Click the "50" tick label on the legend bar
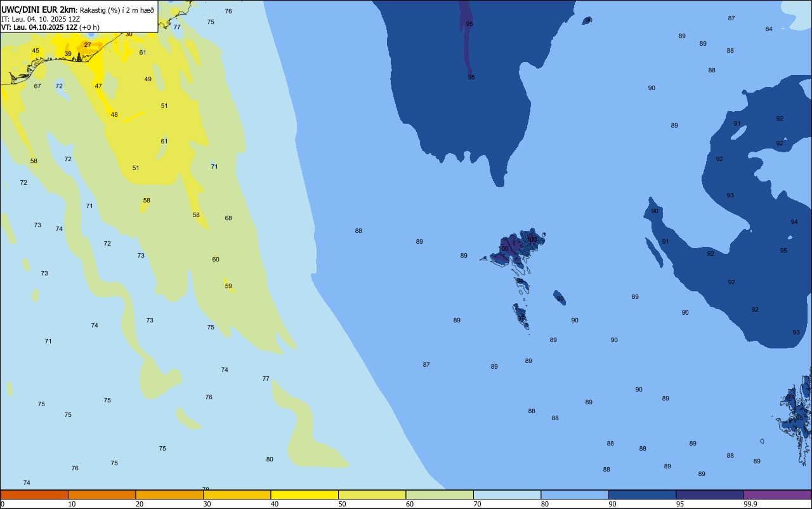This screenshot has height=509, width=812. pyautogui.click(x=342, y=504)
